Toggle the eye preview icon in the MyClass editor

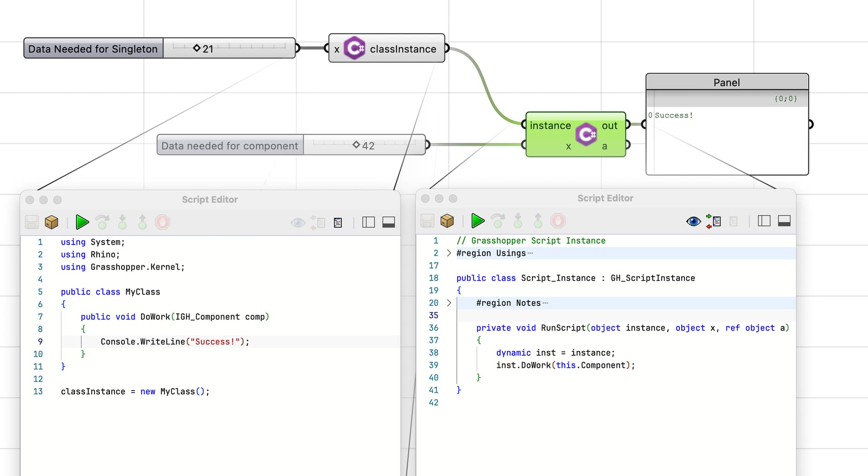[x=298, y=222]
